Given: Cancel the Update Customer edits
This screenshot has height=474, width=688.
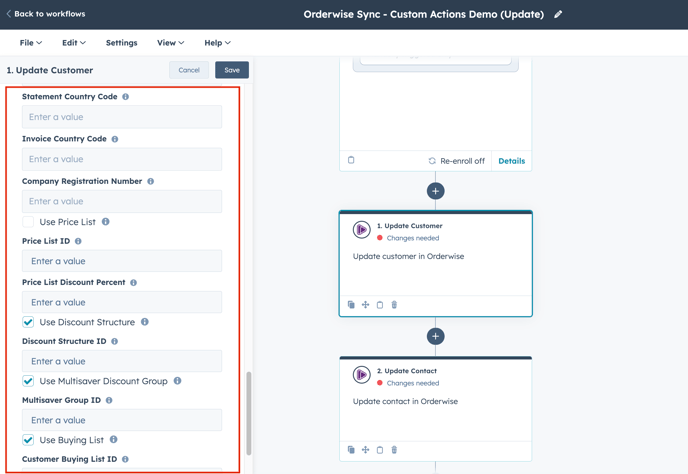Looking at the screenshot, I should tap(189, 70).
